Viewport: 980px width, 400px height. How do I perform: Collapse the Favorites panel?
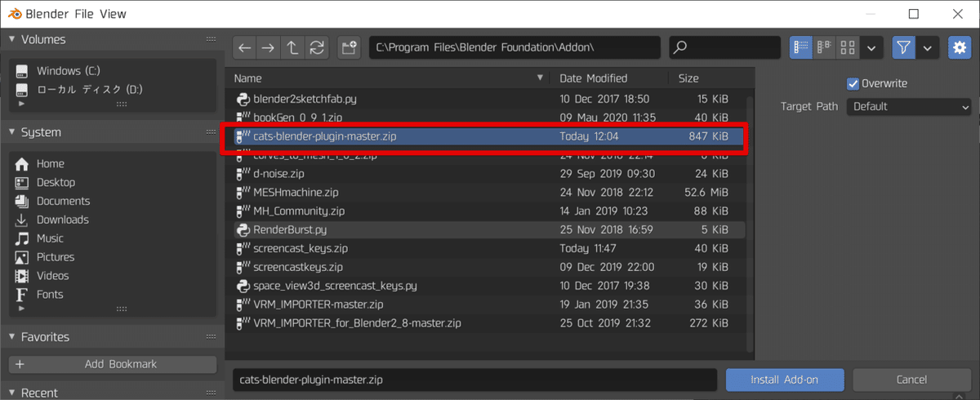13,337
